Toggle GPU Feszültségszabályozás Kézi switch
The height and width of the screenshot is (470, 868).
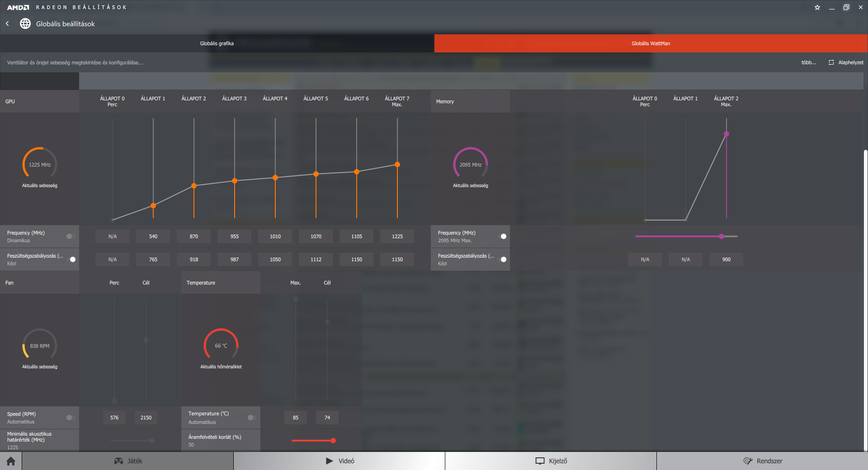click(71, 259)
